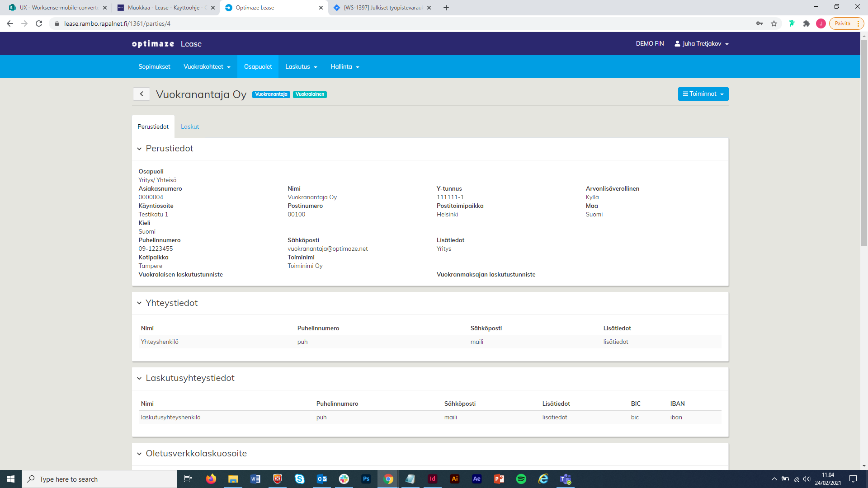The image size is (868, 488).
Task: Click the back arrow beside Vuokranantaja Oy
Action: (142, 94)
